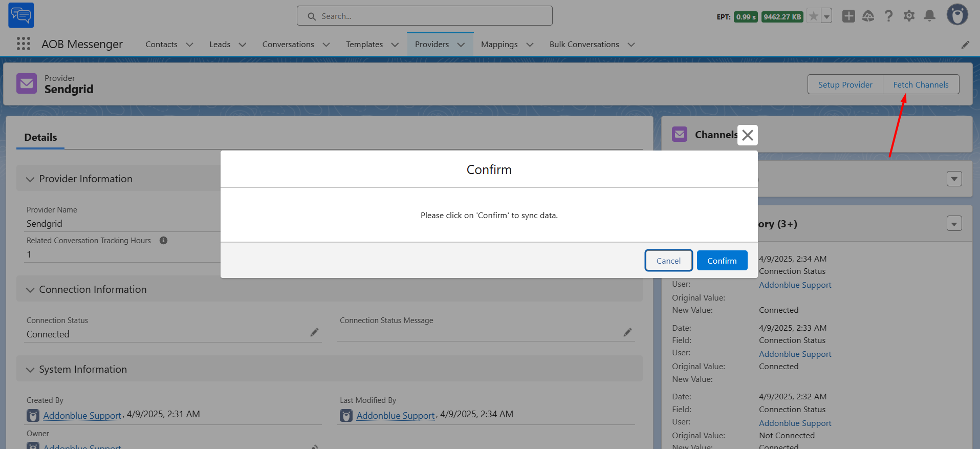This screenshot has width=980, height=449.
Task: Go to the Leads tab
Action: pyautogui.click(x=220, y=45)
